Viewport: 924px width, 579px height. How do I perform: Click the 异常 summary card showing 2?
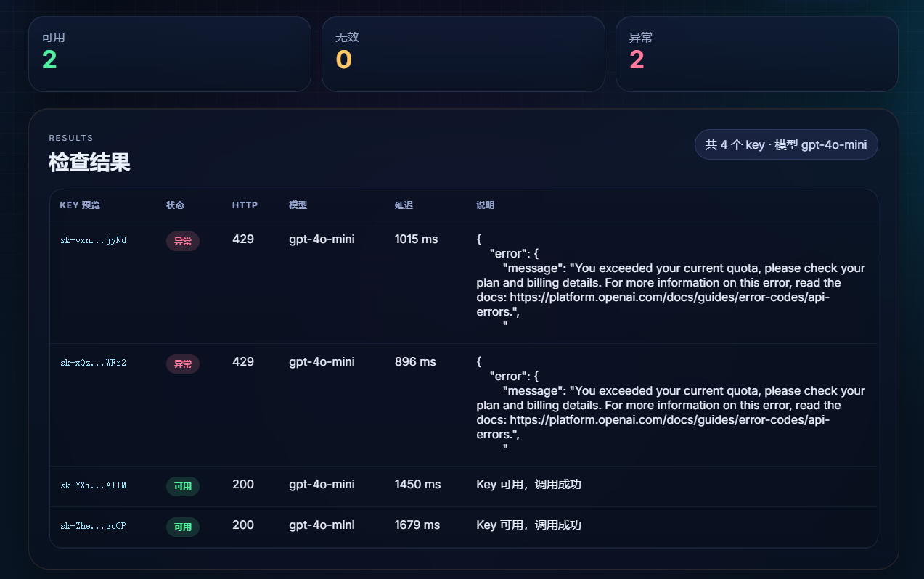click(756, 54)
